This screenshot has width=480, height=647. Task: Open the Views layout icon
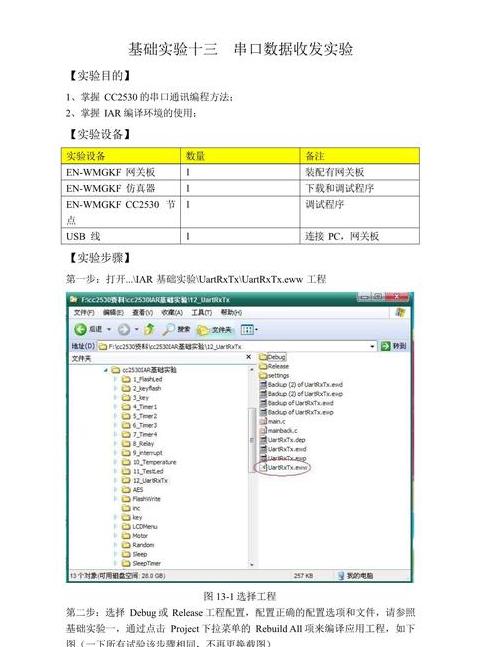246,329
